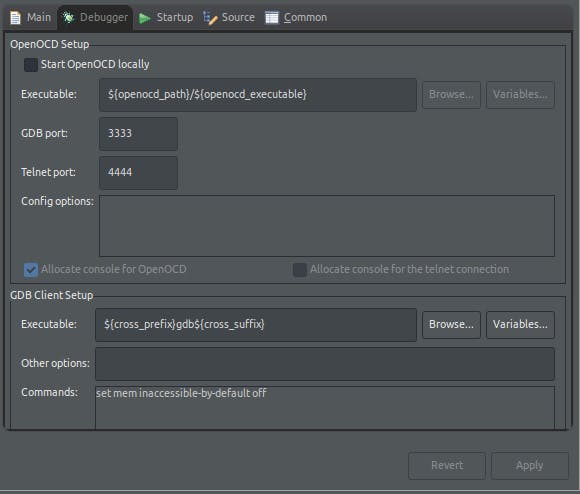Click the Revert button
580x494 pixels.
tap(447, 466)
